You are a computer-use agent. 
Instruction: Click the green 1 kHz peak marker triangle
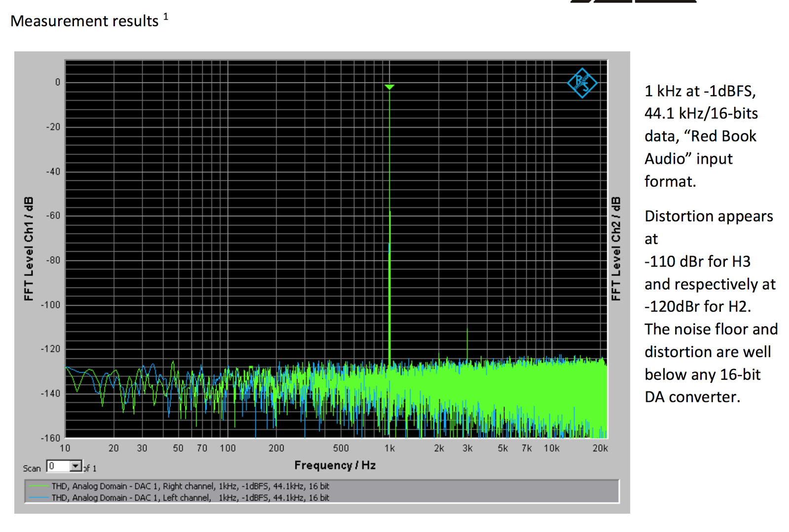390,87
